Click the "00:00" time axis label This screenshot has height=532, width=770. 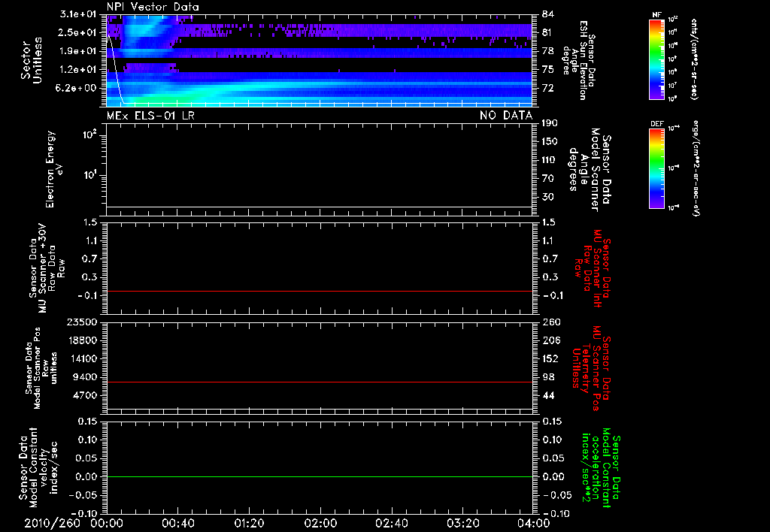pos(107,523)
